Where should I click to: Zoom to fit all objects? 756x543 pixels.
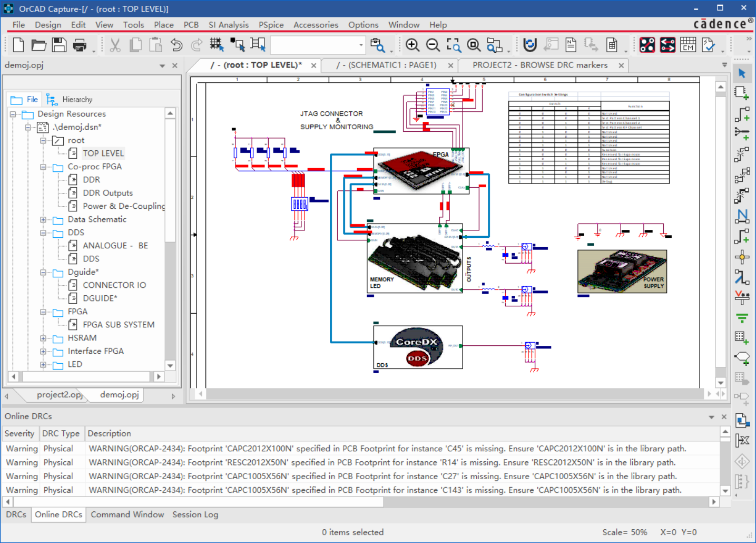click(474, 45)
